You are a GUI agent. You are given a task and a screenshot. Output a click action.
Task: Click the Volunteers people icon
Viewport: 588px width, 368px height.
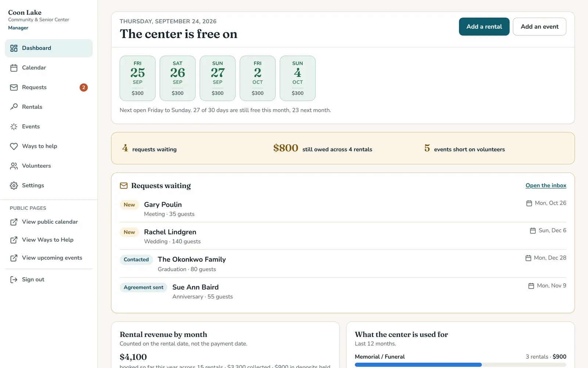click(x=14, y=166)
